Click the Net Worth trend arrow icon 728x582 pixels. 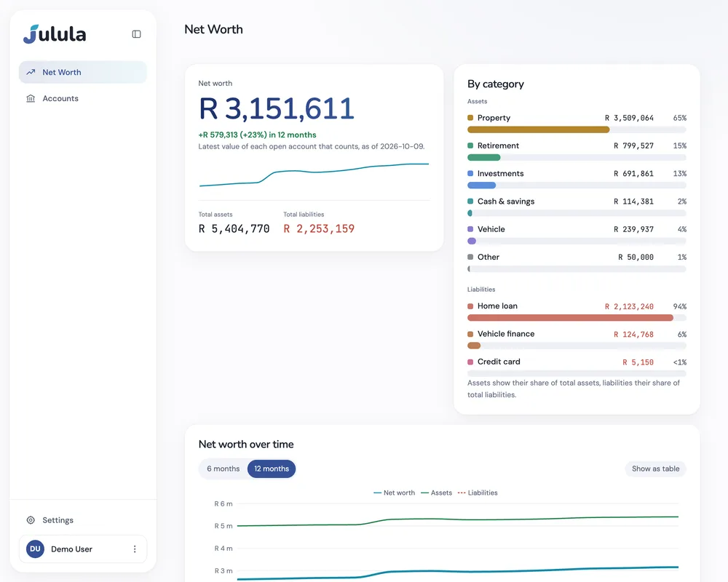click(31, 72)
